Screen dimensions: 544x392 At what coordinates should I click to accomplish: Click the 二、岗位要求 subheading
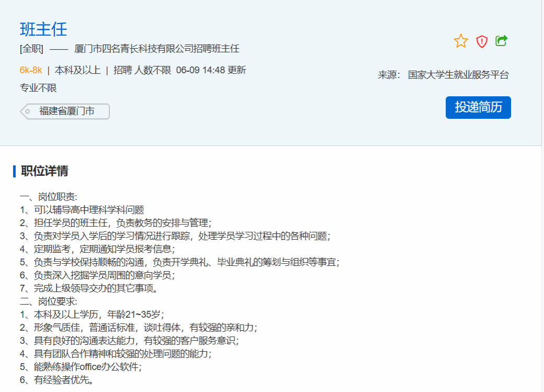[49, 301]
